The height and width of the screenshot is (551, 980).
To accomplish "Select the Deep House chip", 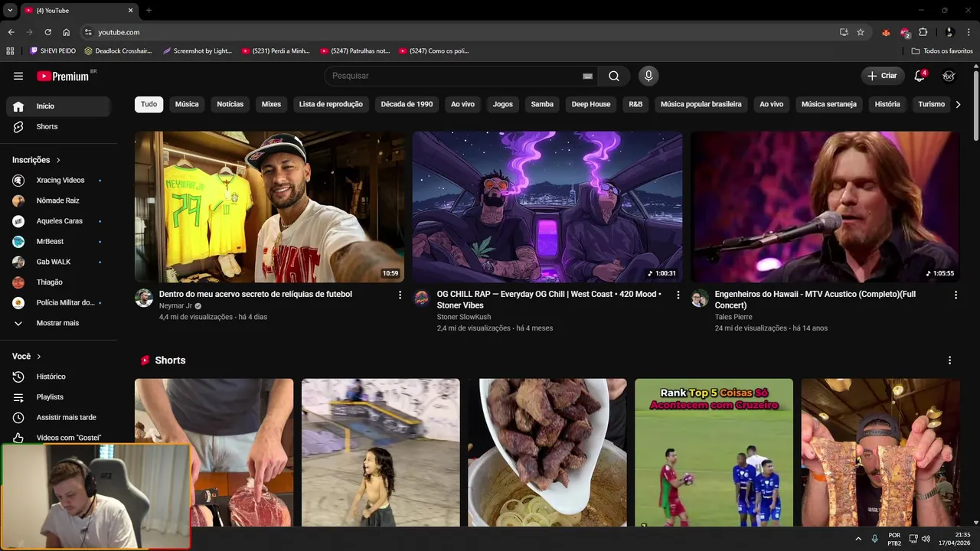I will point(591,104).
